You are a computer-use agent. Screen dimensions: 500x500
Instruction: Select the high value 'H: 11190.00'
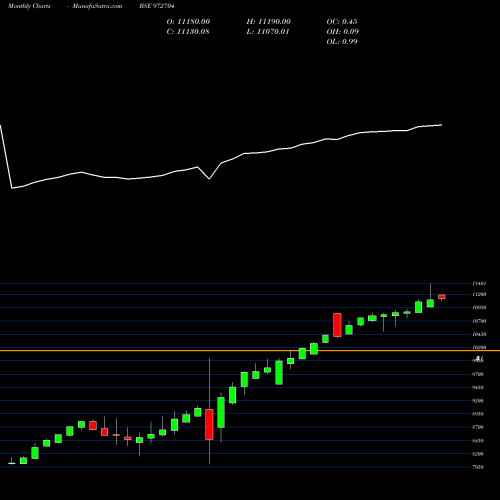tap(268, 22)
